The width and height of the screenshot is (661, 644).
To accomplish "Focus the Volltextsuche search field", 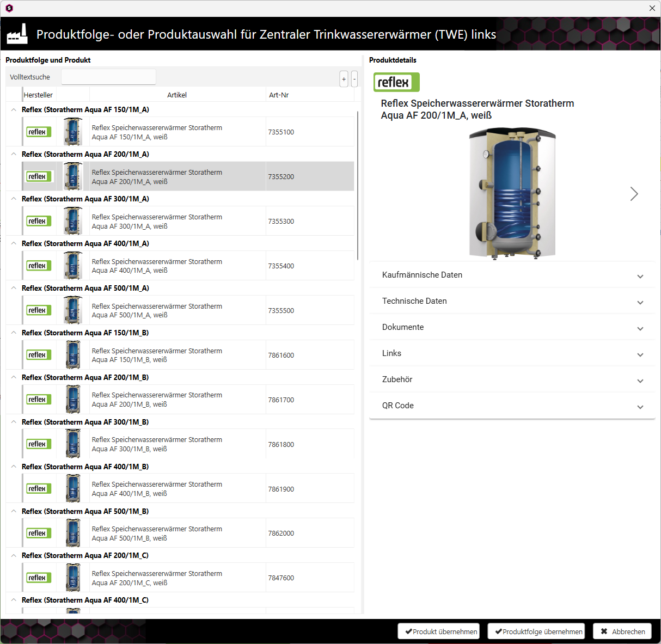I will 108,77.
